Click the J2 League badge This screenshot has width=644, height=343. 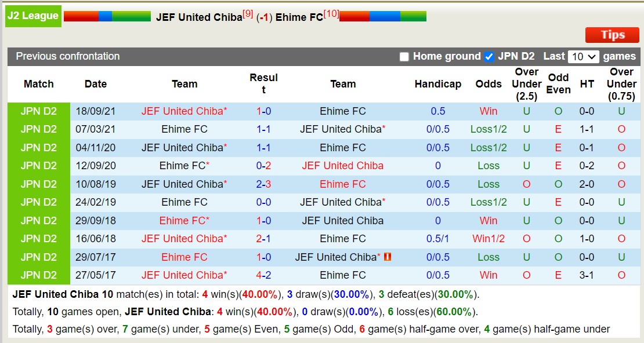click(x=32, y=16)
